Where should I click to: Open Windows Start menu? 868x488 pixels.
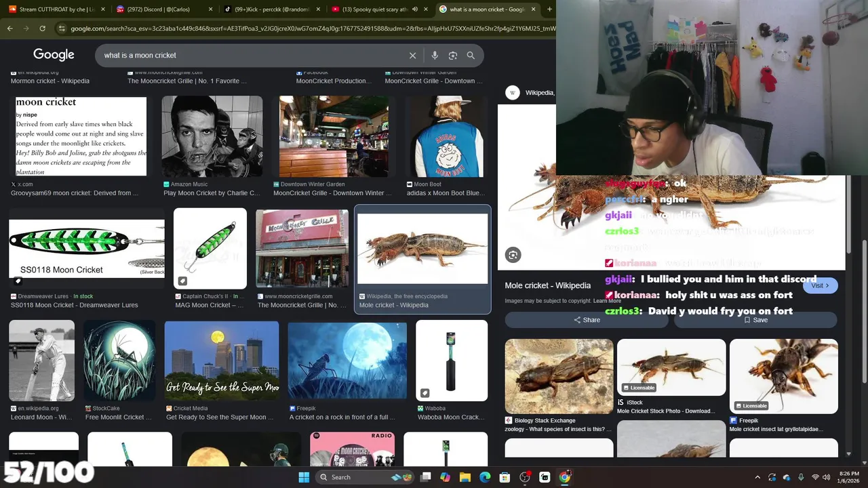pyautogui.click(x=304, y=477)
